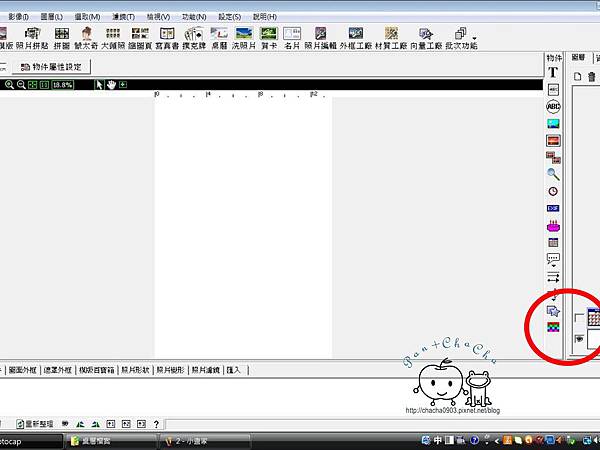Open the 名片 business card tool
600x450 pixels.
click(x=292, y=38)
